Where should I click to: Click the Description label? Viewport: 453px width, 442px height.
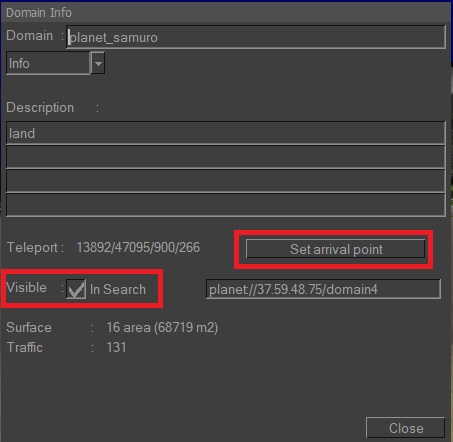pos(40,108)
